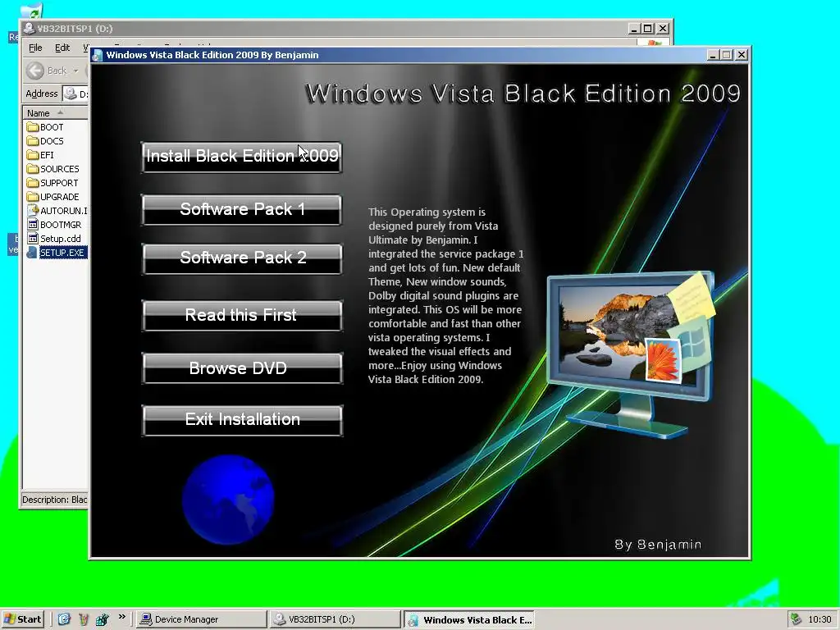This screenshot has width=840, height=630.
Task: Switch to Windows Vista Black E... taskbar button
Action: pos(468,620)
